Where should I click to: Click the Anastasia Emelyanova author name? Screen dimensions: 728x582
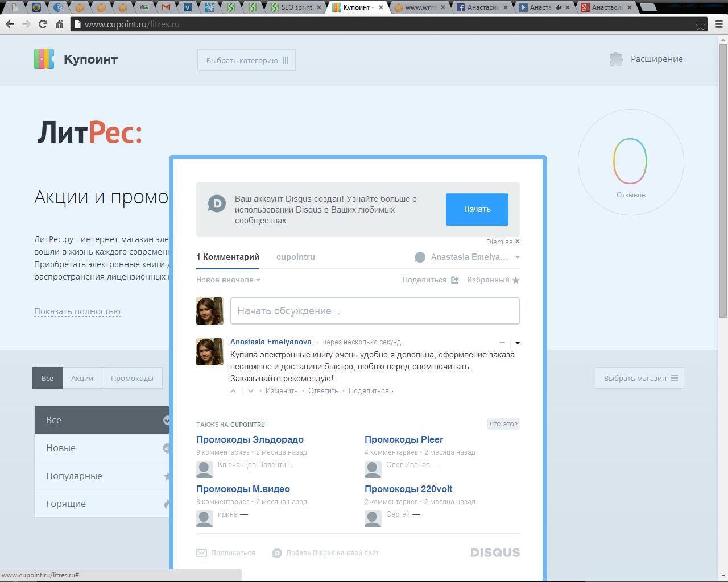[271, 342]
